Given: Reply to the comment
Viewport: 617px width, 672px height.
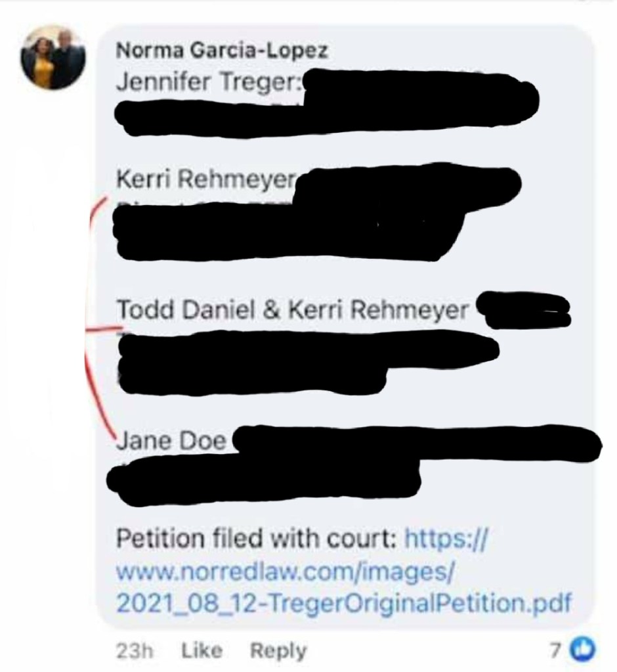Looking at the screenshot, I should coord(278,650).
